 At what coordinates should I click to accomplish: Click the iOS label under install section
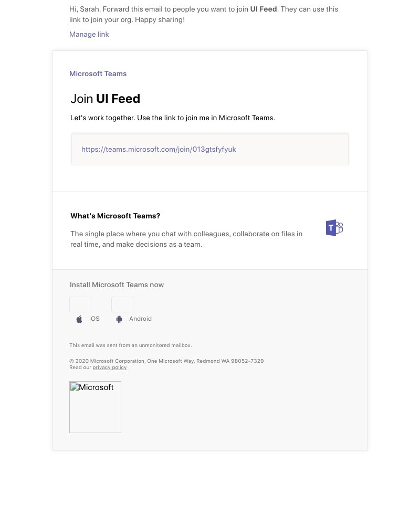[x=94, y=319]
